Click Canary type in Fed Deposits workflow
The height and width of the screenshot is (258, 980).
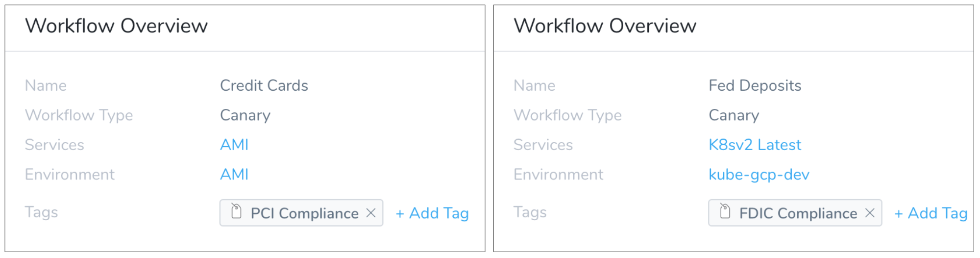(734, 116)
